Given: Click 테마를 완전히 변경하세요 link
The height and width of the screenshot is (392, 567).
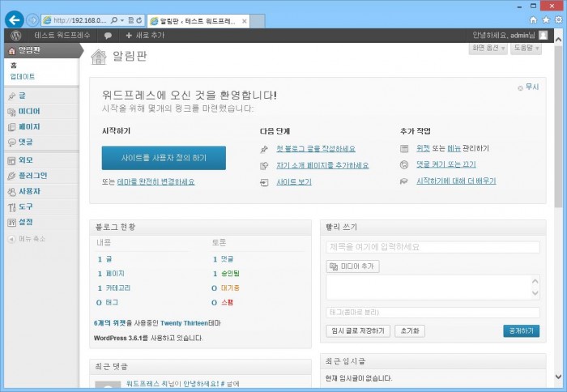Looking at the screenshot, I should tap(156, 182).
